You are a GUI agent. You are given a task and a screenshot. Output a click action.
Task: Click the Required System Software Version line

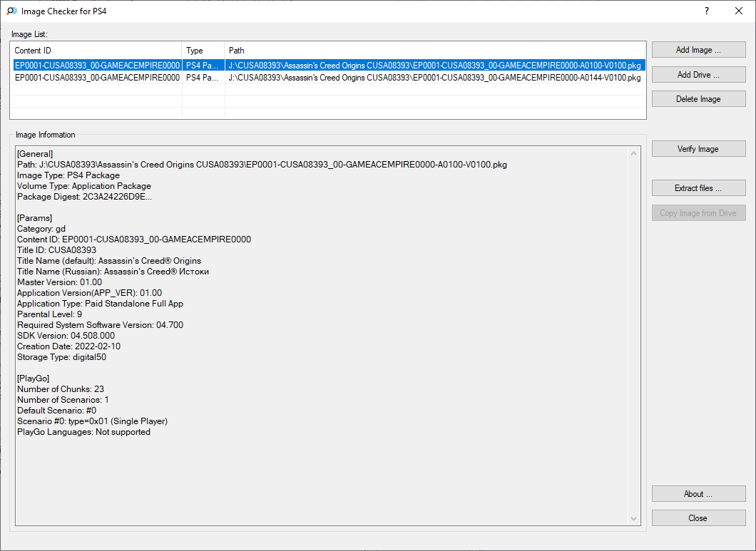pos(100,325)
